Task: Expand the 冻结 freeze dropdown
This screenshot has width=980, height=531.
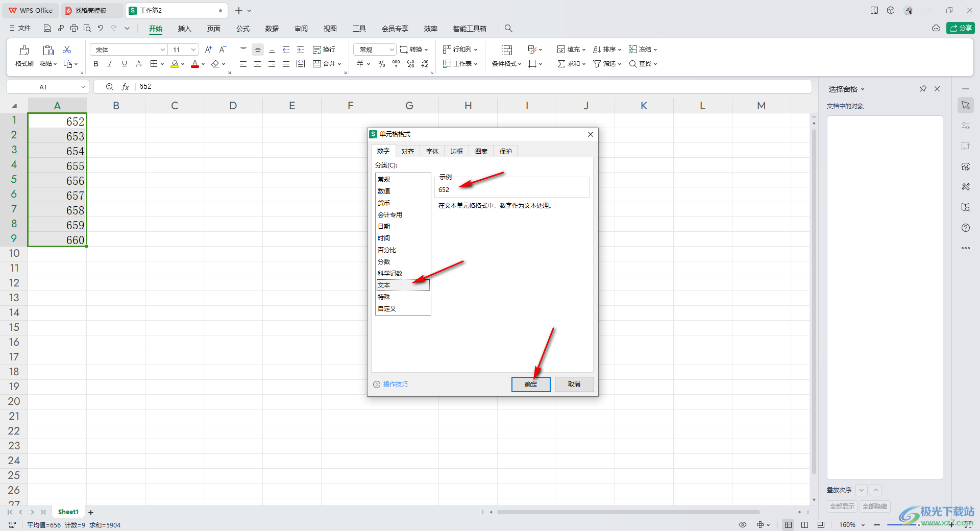Action: (x=655, y=50)
